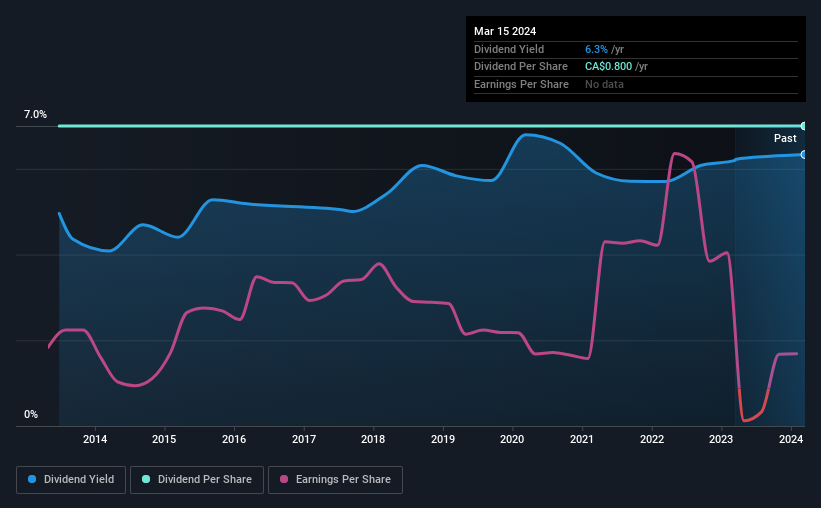Select the 2014 x-axis label
The width and height of the screenshot is (821, 508).
(x=95, y=439)
